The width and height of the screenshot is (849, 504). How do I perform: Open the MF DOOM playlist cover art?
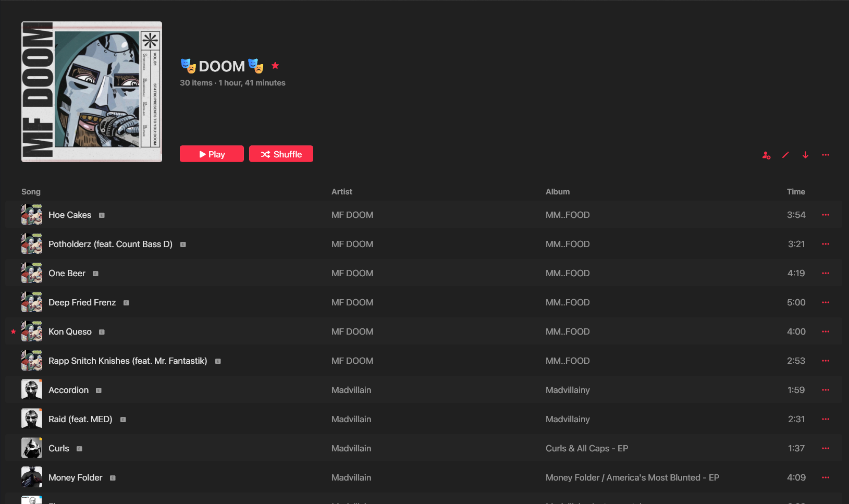(x=92, y=92)
